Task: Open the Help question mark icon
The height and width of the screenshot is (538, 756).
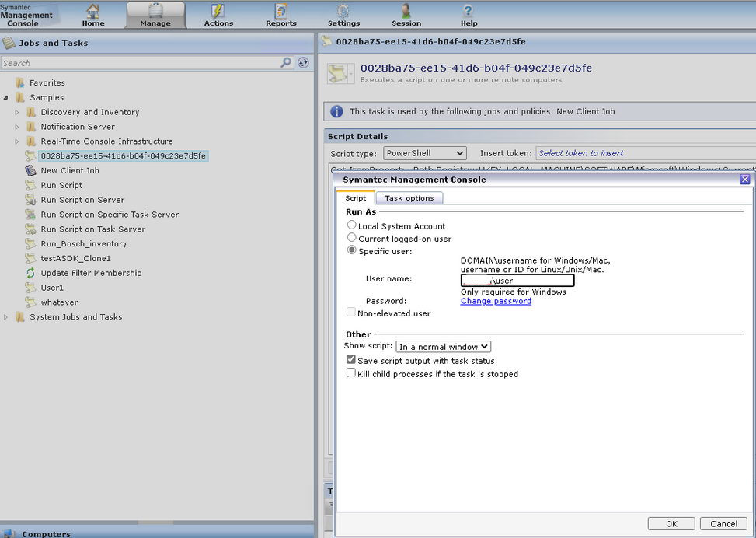Action: pos(469,11)
